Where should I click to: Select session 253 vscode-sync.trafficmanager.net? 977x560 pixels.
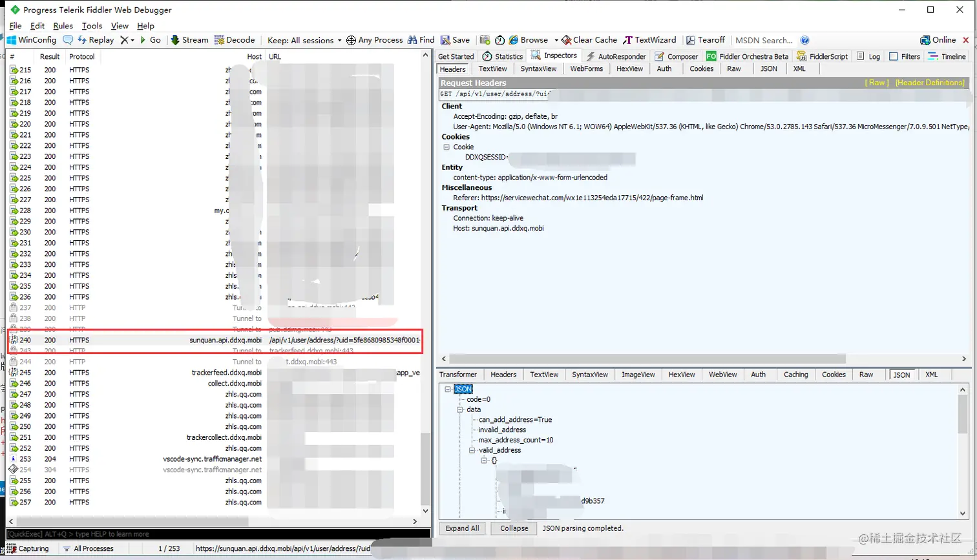click(215, 459)
